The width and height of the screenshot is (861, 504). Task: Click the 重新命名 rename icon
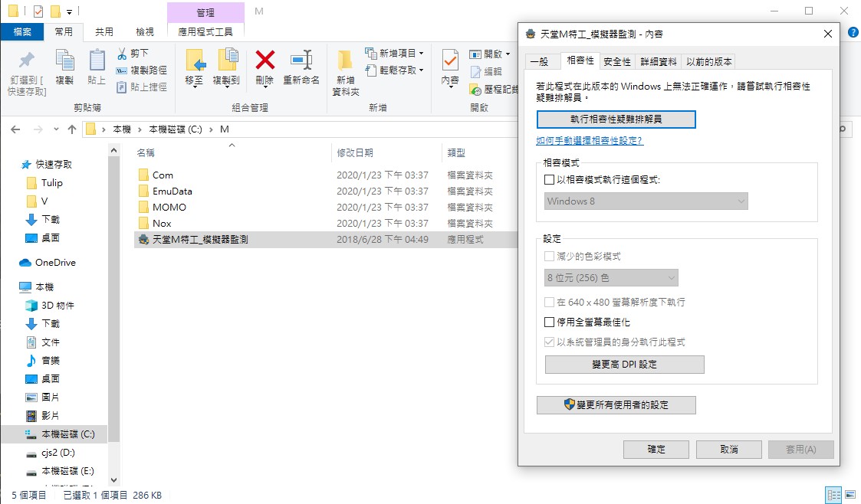(x=301, y=61)
